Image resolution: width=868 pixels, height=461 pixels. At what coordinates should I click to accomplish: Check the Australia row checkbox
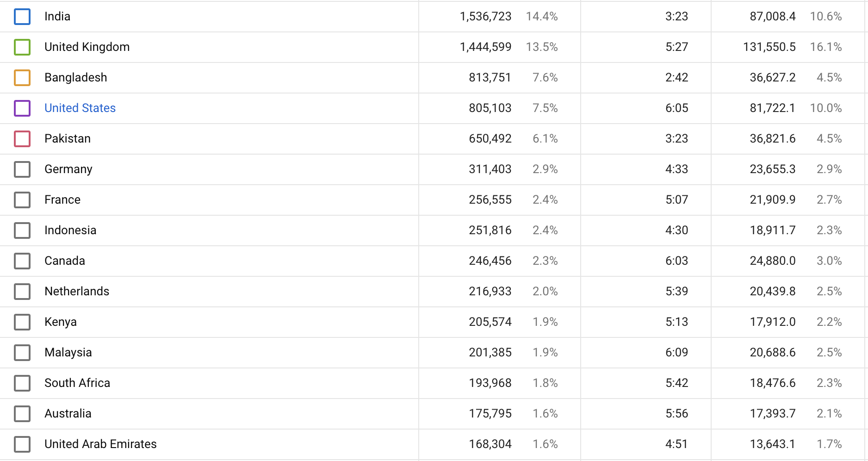(22, 414)
